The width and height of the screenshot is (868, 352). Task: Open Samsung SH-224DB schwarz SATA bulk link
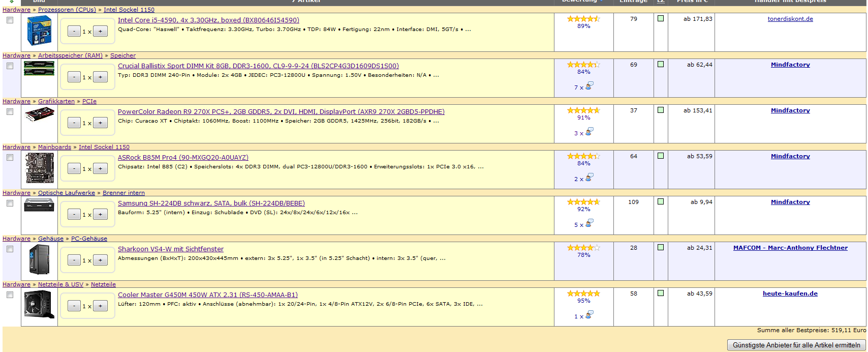[x=211, y=203]
